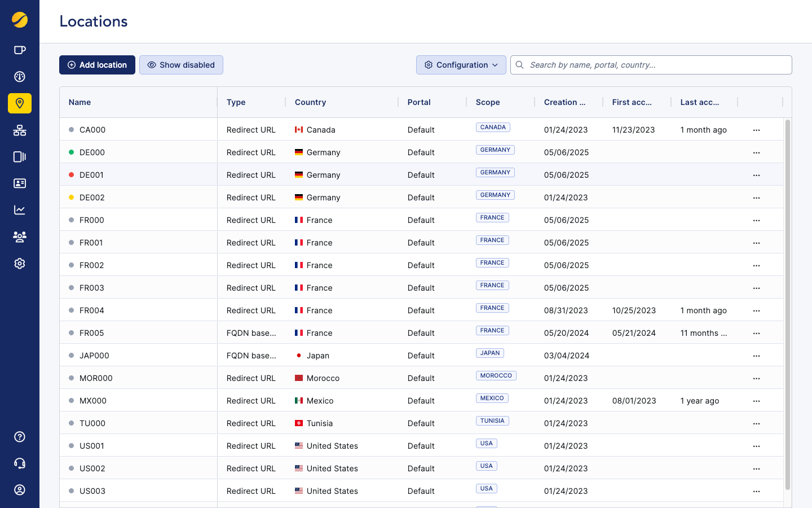Click the Add location button
The height and width of the screenshot is (508, 812).
tap(97, 65)
